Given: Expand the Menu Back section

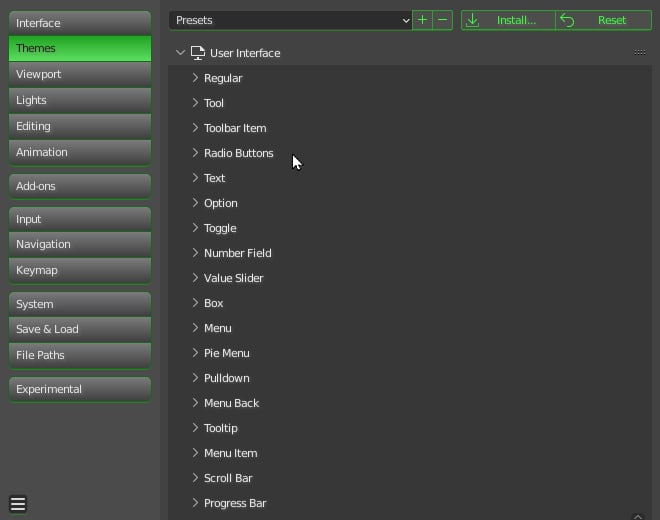Looking at the screenshot, I should point(195,403).
